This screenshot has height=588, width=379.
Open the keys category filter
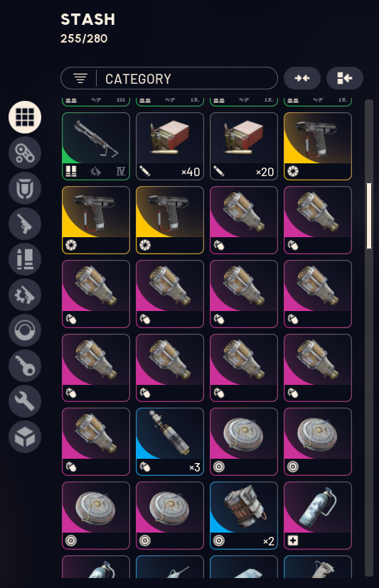25,366
